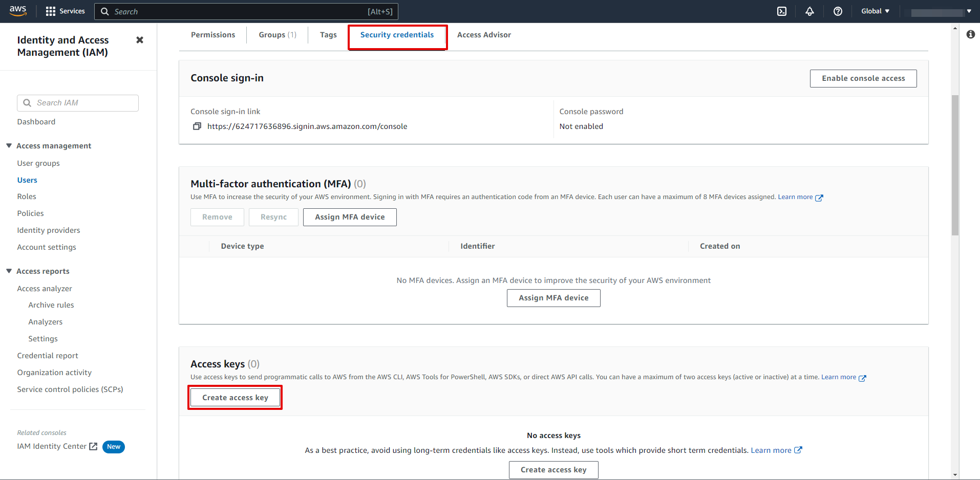980x480 pixels.
Task: Click the external icon after best-practice Learn more
Action: 798,450
